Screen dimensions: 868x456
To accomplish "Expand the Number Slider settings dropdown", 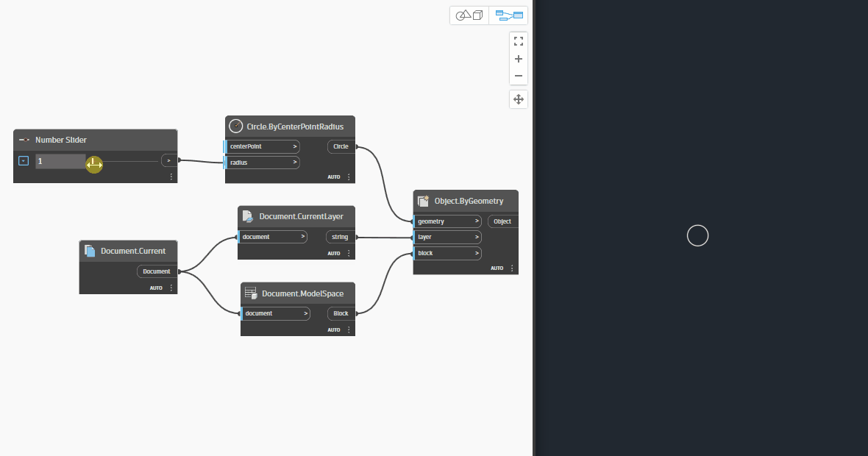I will click(x=23, y=160).
